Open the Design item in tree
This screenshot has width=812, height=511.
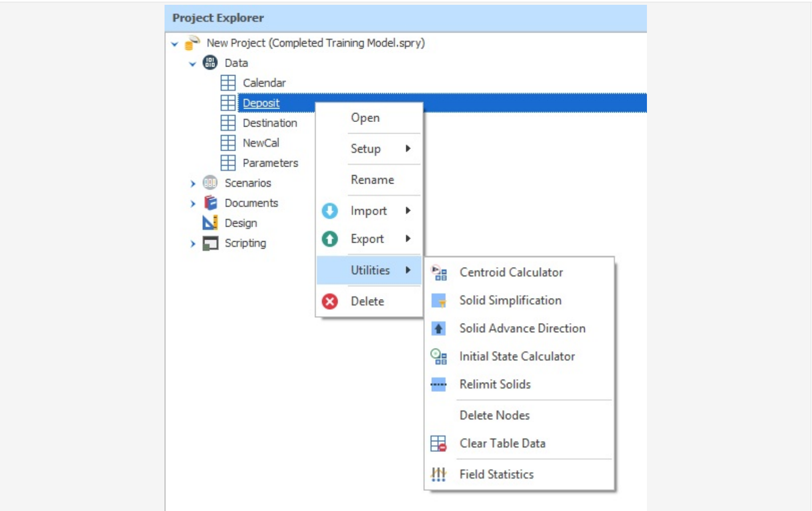pyautogui.click(x=241, y=223)
